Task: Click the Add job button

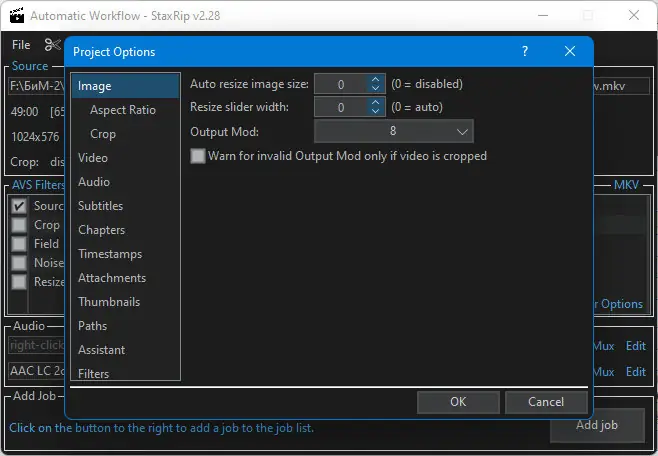Action: coord(597,425)
